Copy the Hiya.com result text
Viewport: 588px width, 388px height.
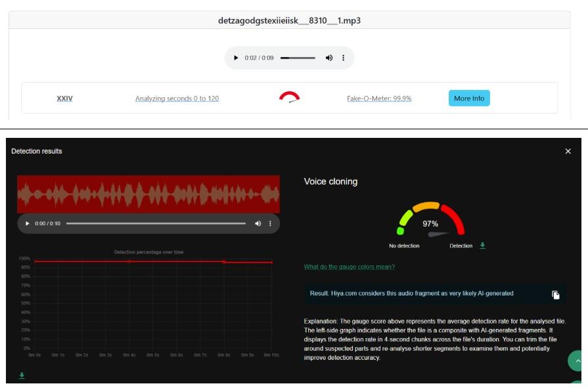(x=555, y=295)
